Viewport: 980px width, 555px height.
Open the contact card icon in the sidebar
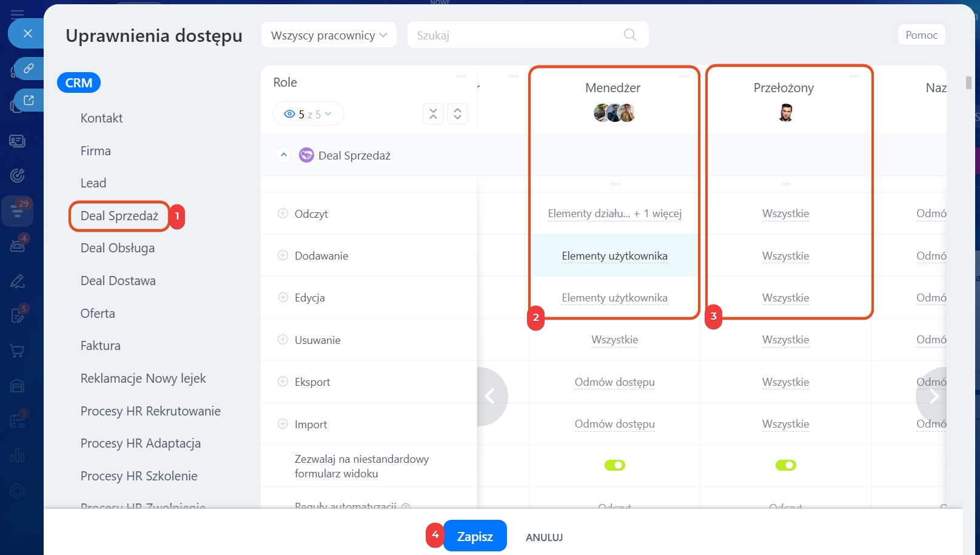(x=18, y=141)
